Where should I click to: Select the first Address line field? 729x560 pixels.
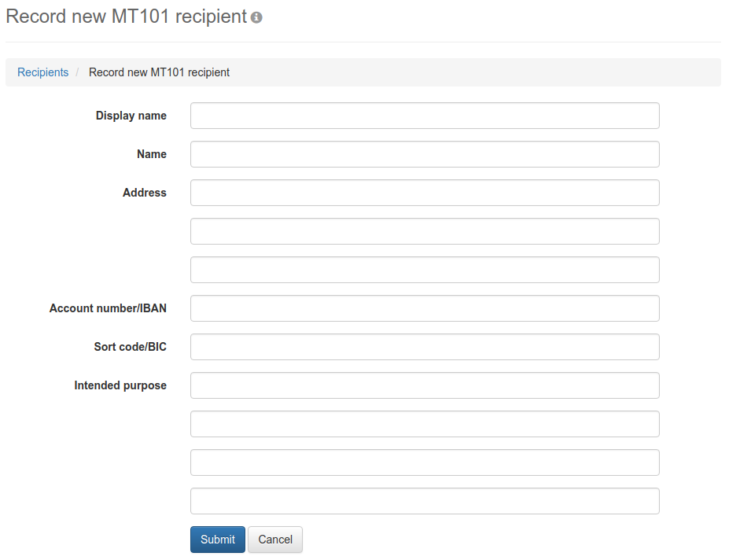click(425, 193)
